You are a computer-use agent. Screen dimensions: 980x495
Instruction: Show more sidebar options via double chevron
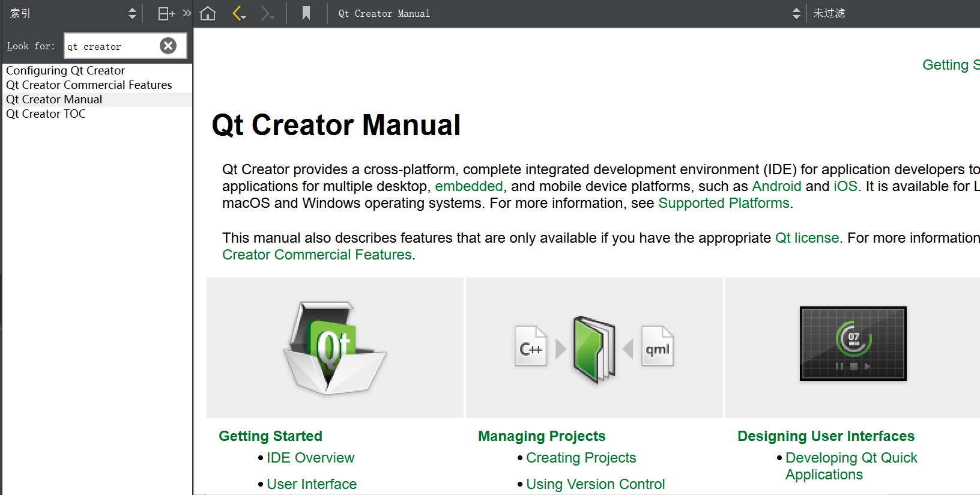pos(187,13)
